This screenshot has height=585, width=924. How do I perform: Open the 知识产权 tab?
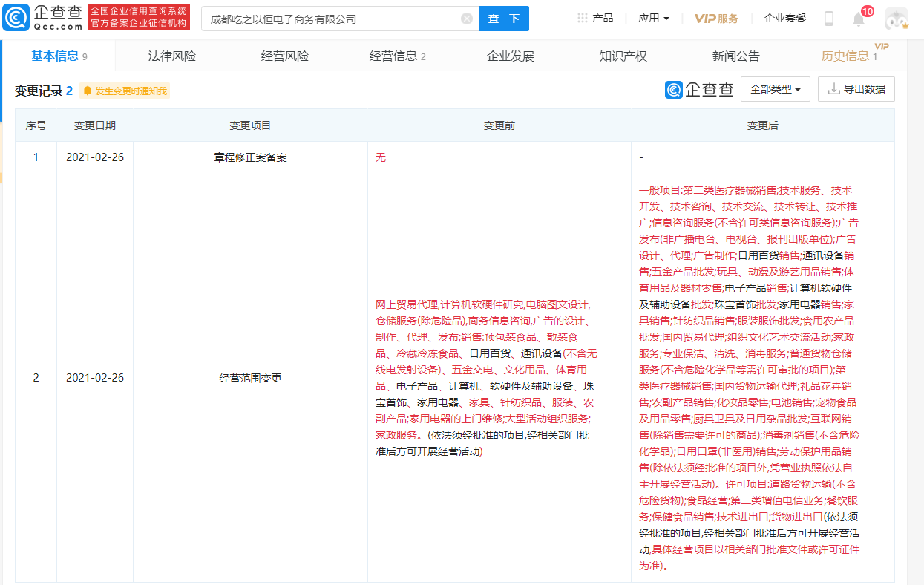[623, 56]
